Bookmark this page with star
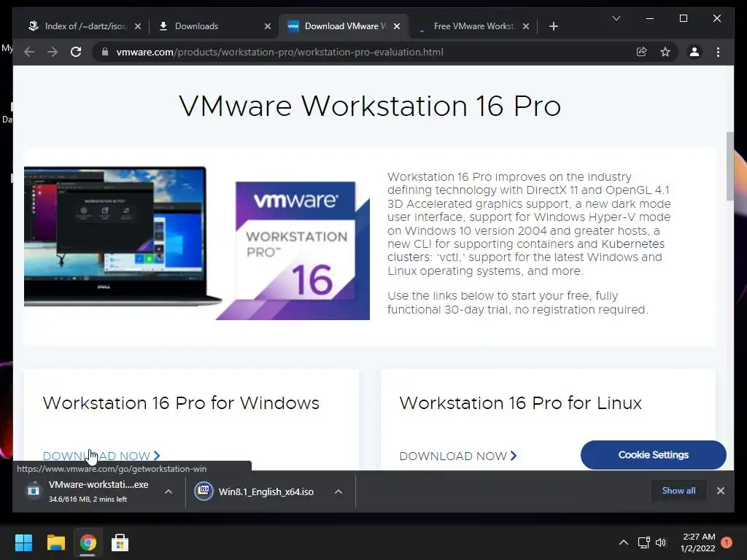 point(665,52)
